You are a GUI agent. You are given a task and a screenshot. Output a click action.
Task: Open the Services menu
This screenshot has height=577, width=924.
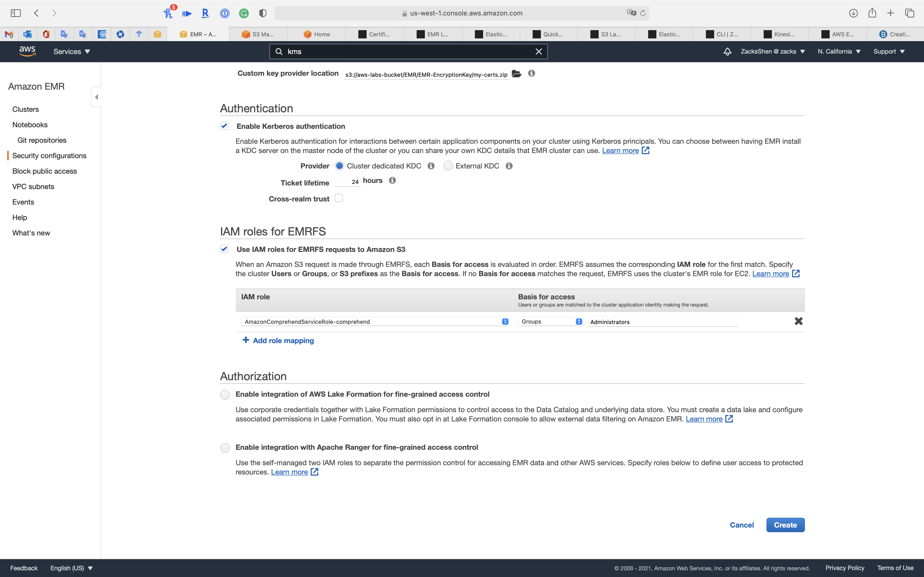pos(71,52)
